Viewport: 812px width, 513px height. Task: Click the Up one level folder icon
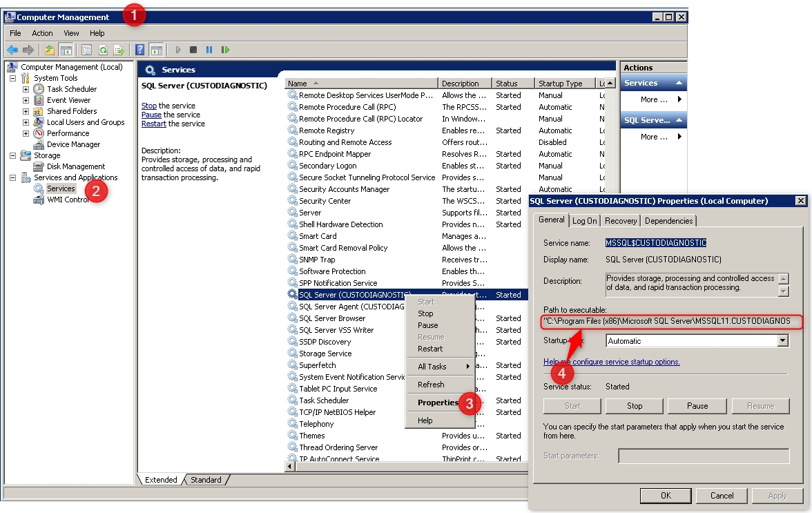pyautogui.click(x=50, y=50)
